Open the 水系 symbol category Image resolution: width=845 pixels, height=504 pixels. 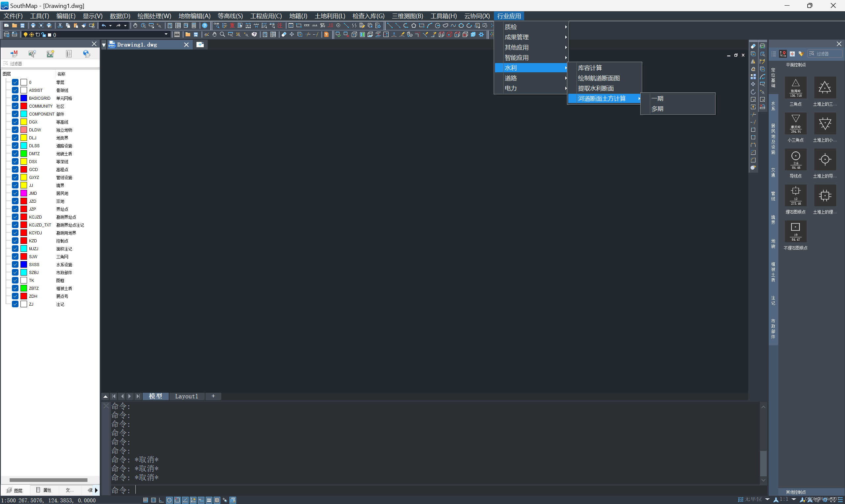click(773, 106)
